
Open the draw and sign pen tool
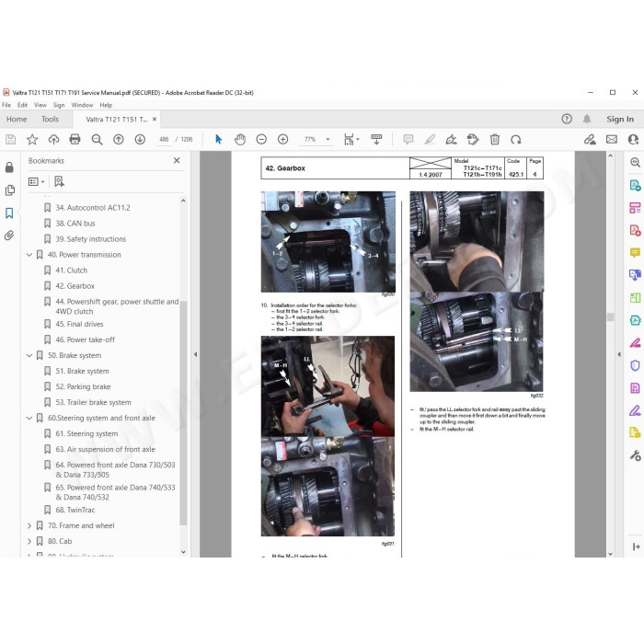[452, 140]
